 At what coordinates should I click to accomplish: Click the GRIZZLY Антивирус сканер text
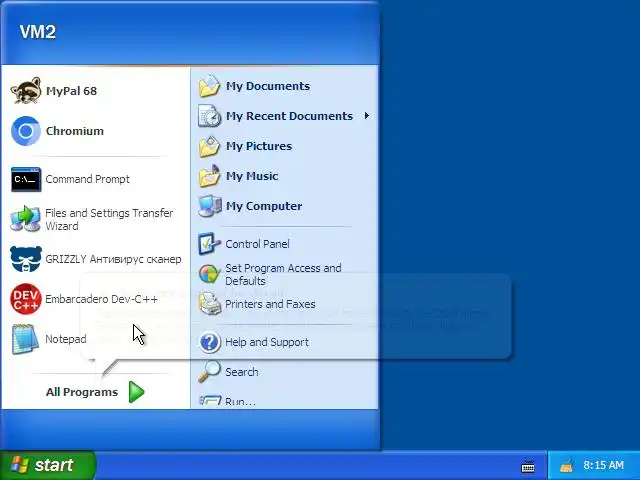pos(113,259)
